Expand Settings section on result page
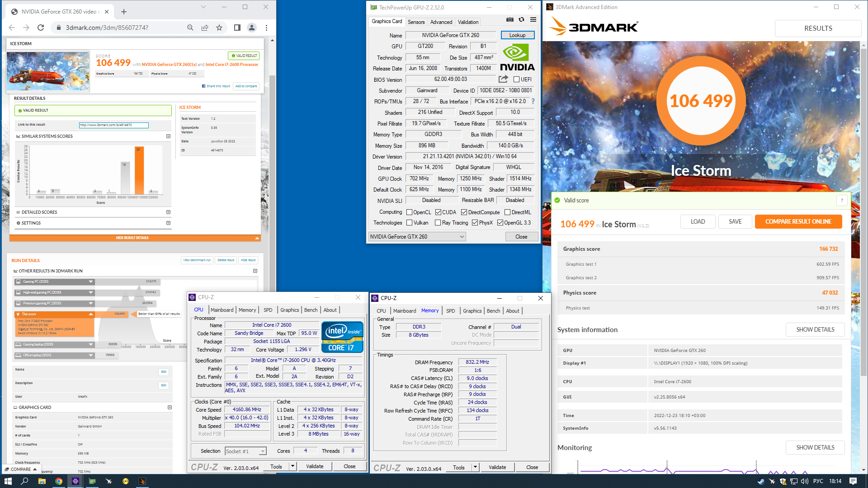868x488 pixels. (x=168, y=223)
